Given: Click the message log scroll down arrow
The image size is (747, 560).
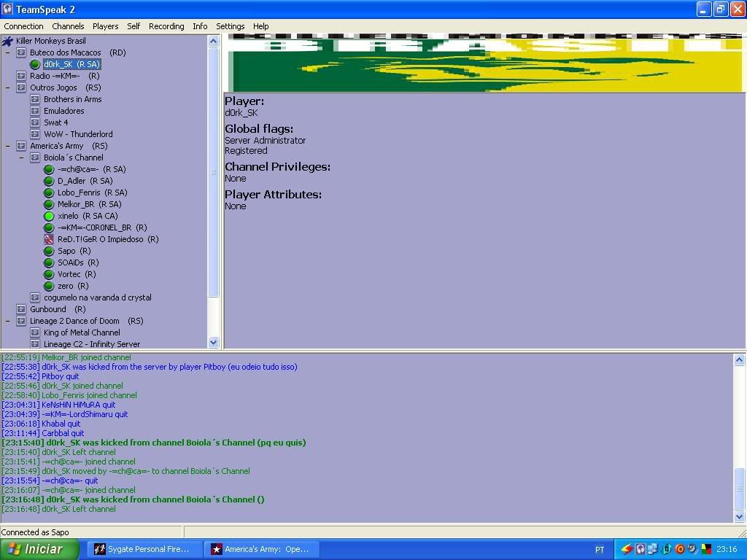Looking at the screenshot, I should [x=739, y=516].
